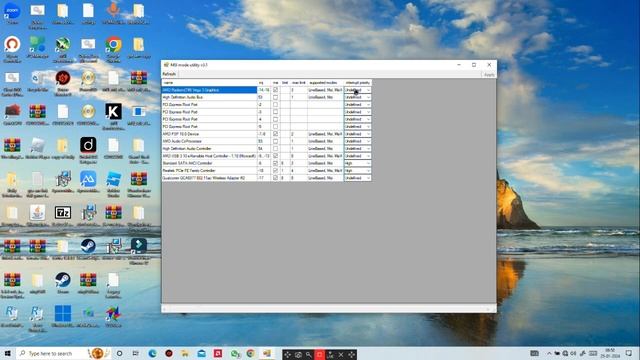Click the Refresh button
The width and height of the screenshot is (640, 360).
[x=169, y=74]
